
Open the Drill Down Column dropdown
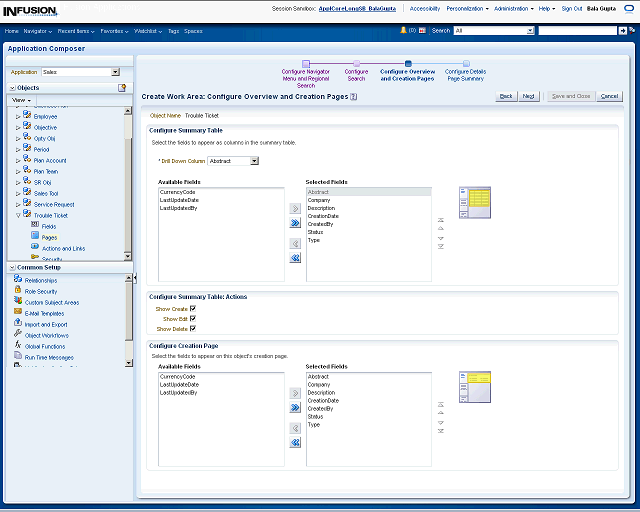click(x=254, y=160)
